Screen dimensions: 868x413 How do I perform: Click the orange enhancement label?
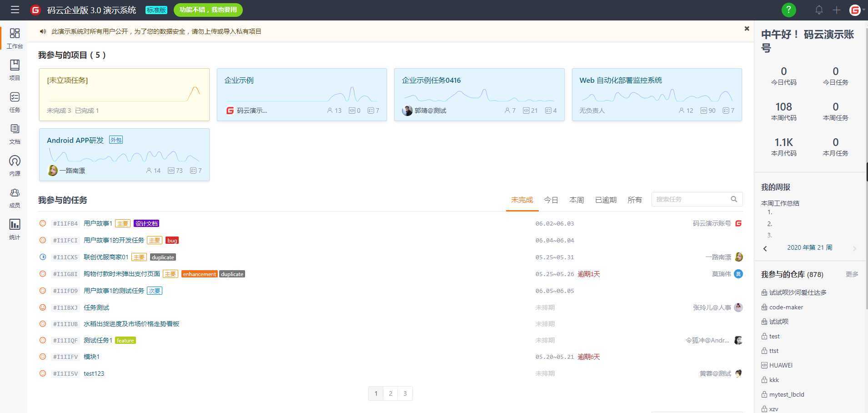click(x=199, y=274)
